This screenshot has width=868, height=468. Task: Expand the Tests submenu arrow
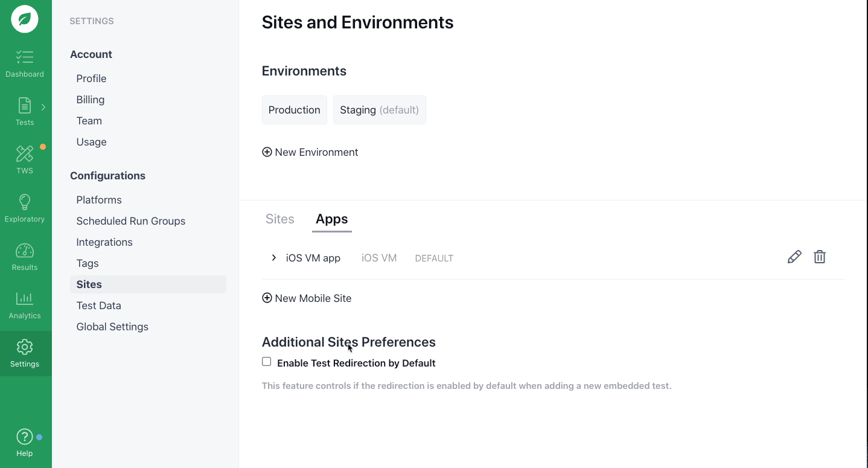point(43,107)
